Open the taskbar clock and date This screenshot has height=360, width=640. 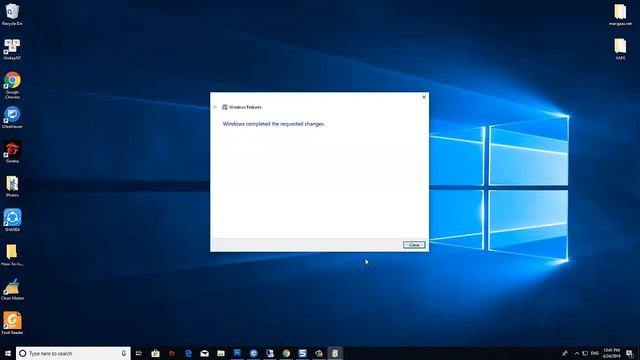(x=611, y=353)
